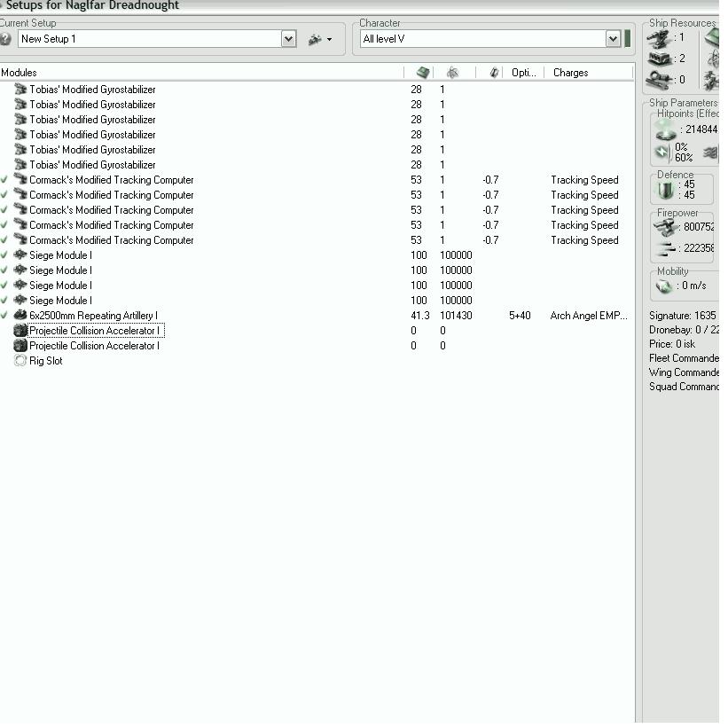Click the Defence shield icon
Viewport: 728px width, 728px height.
click(665, 190)
